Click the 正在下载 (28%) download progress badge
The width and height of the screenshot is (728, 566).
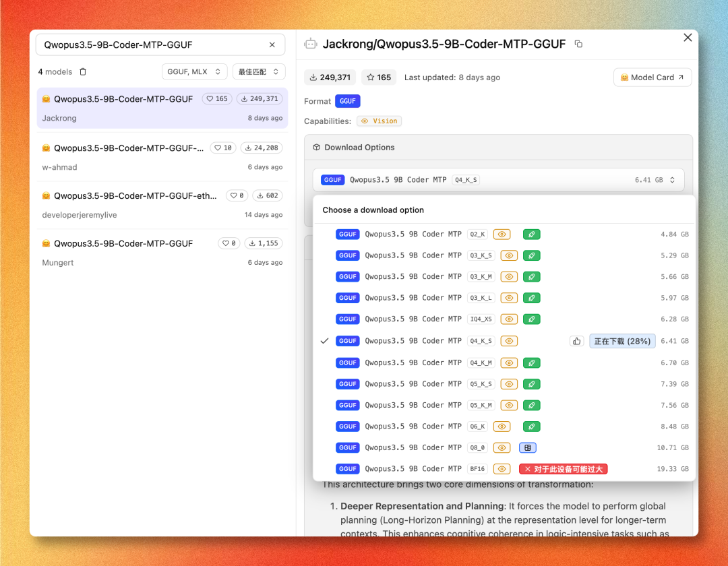pyautogui.click(x=622, y=342)
